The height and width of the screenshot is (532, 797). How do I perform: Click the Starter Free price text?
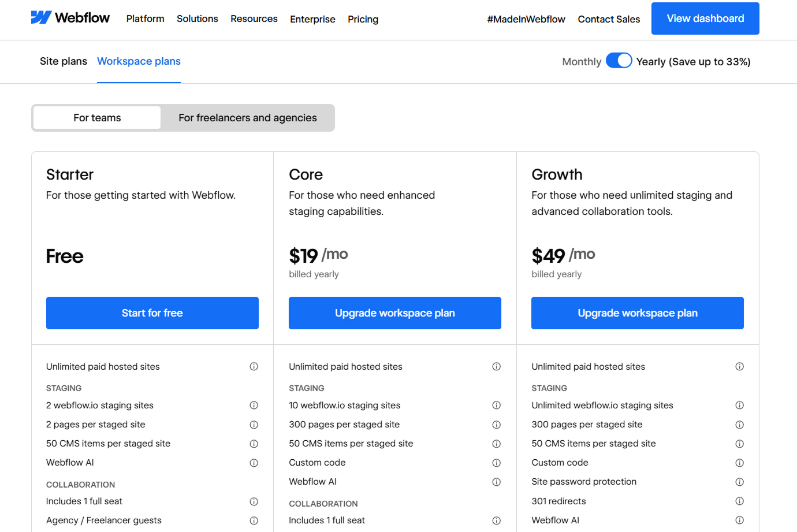pos(65,256)
